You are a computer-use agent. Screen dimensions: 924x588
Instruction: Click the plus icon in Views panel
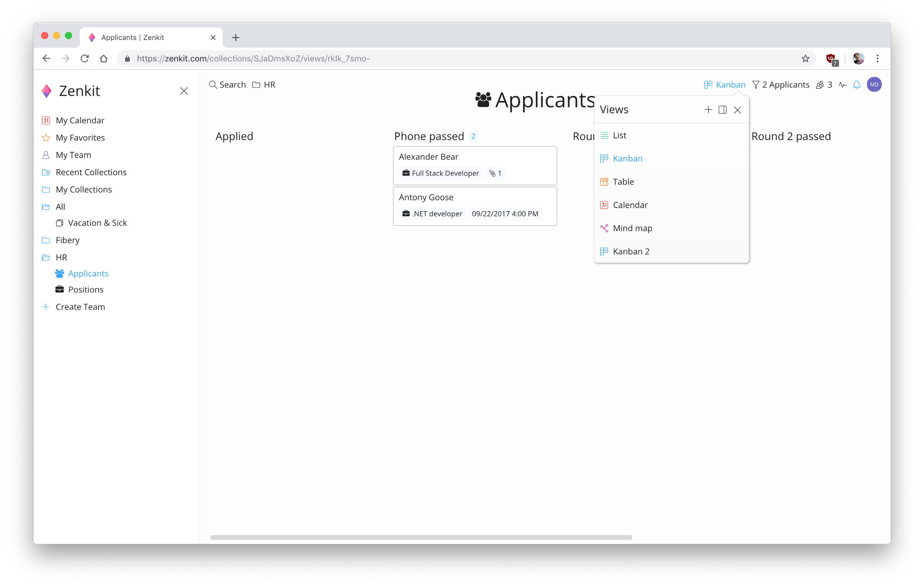click(x=708, y=110)
